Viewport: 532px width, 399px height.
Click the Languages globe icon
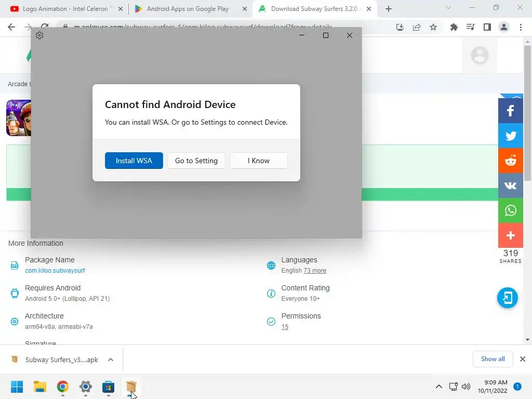271,265
